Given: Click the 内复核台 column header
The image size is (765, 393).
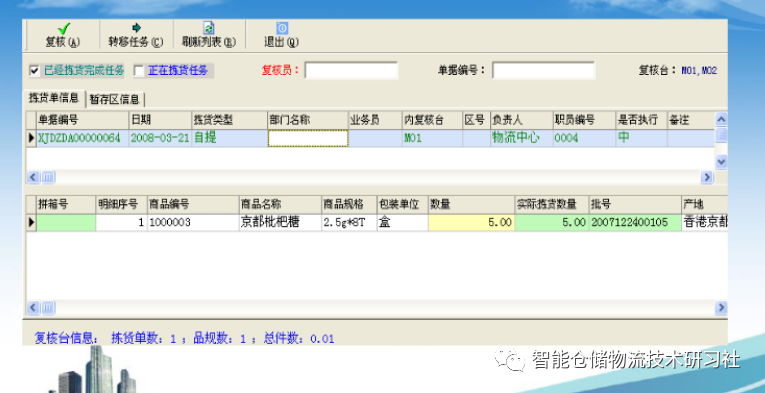Looking at the screenshot, I should (x=432, y=120).
